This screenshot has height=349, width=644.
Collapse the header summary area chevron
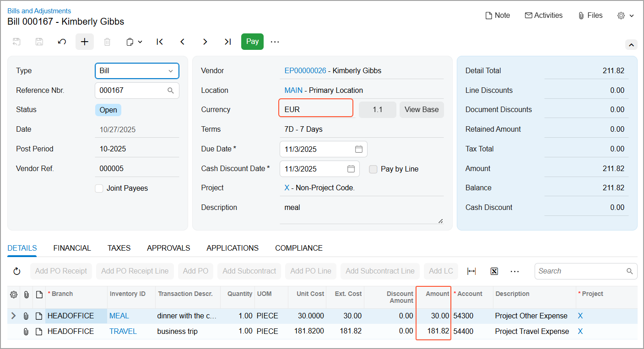point(631,45)
